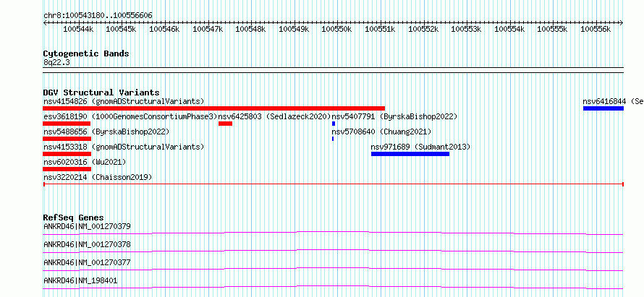Click the RefSeq Genes track title
644x297 pixels.
pos(73,218)
